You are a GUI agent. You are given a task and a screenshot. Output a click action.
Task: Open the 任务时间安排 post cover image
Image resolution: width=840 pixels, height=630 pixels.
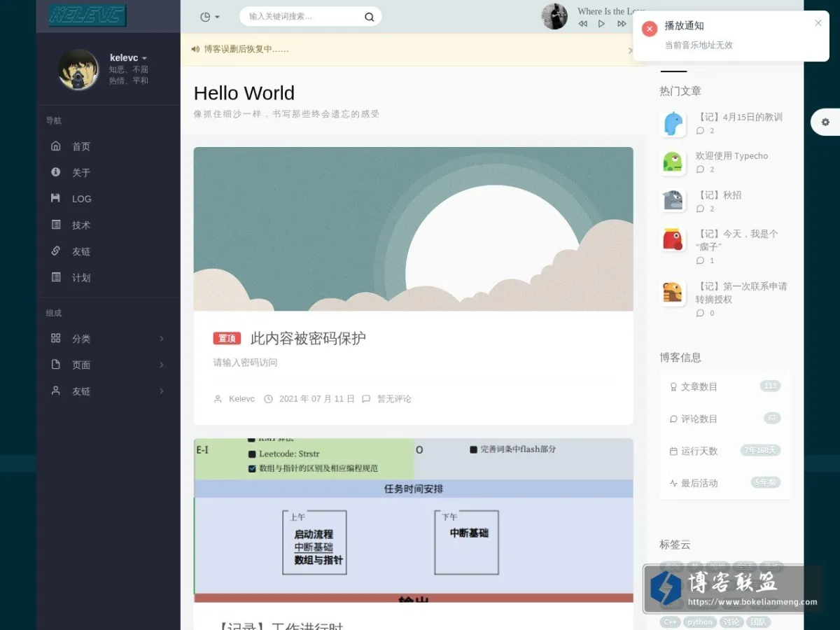[414, 520]
